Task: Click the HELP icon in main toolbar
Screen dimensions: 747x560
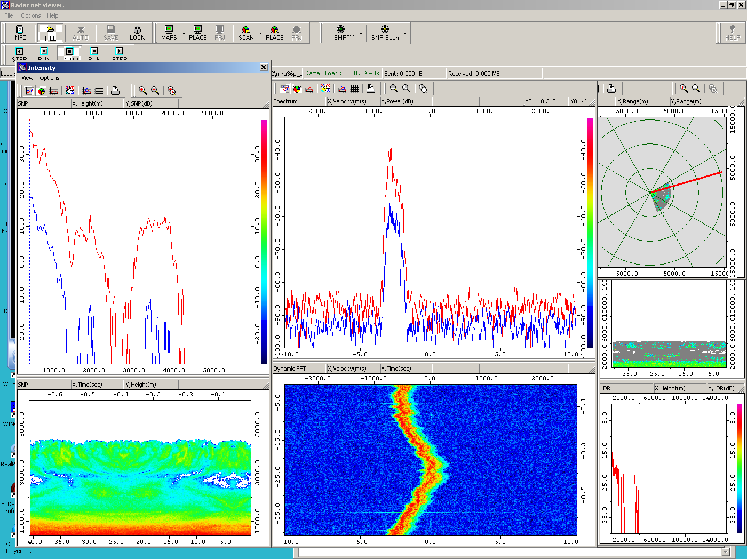Action: [732, 33]
